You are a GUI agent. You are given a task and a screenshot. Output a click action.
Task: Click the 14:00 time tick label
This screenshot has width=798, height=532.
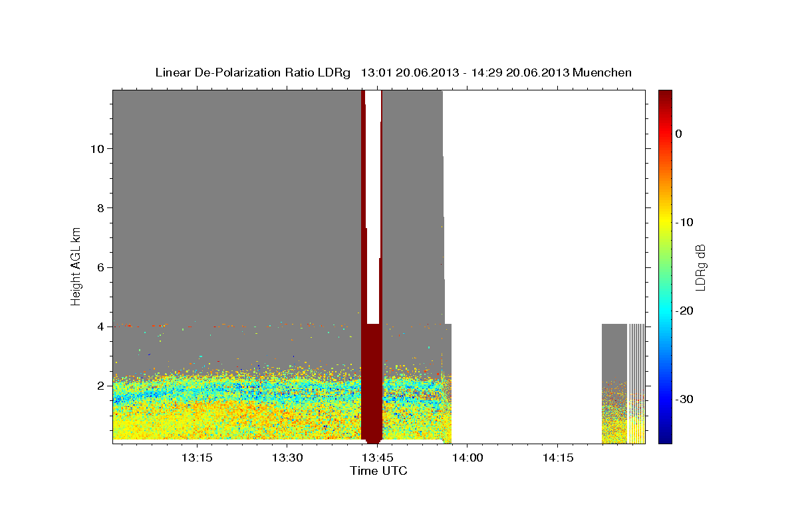pos(467,458)
